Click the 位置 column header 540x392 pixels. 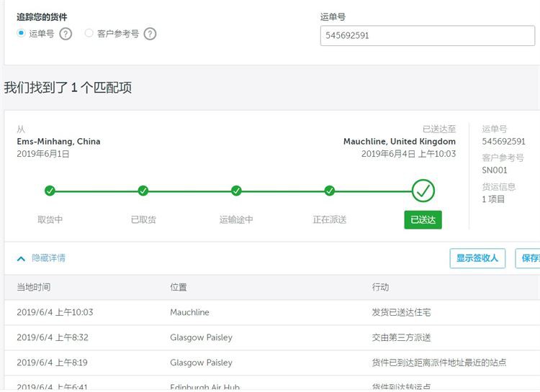(x=179, y=287)
